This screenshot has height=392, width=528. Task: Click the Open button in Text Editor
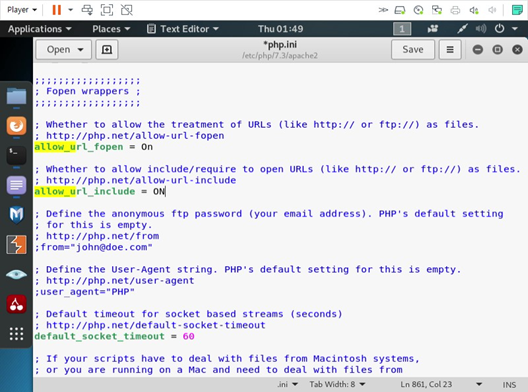click(x=64, y=50)
